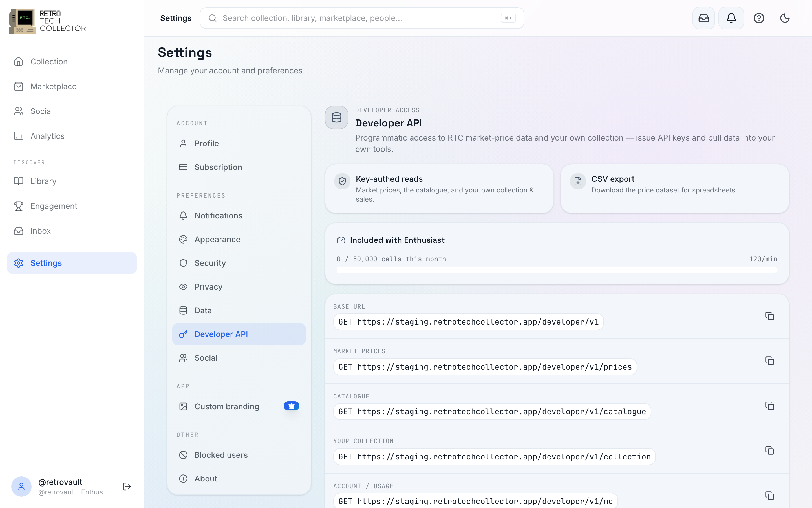Open the inbox tray icon in header
This screenshot has height=508, width=812.
(703, 18)
